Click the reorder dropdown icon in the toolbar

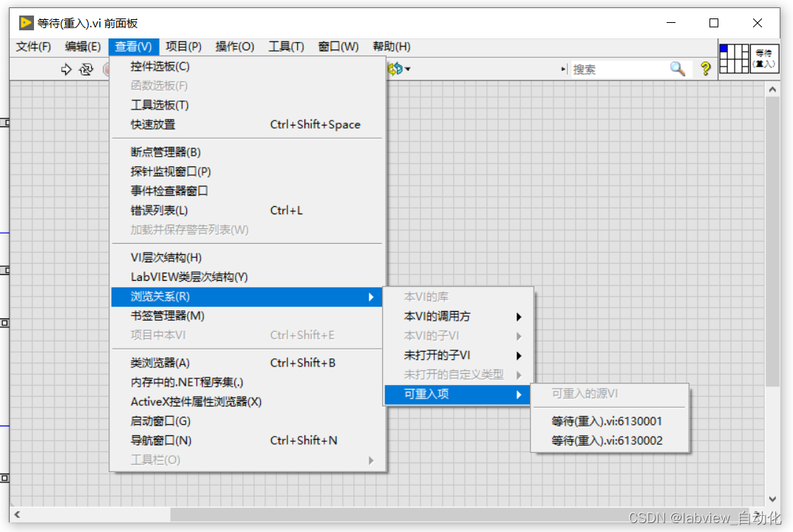click(x=399, y=69)
